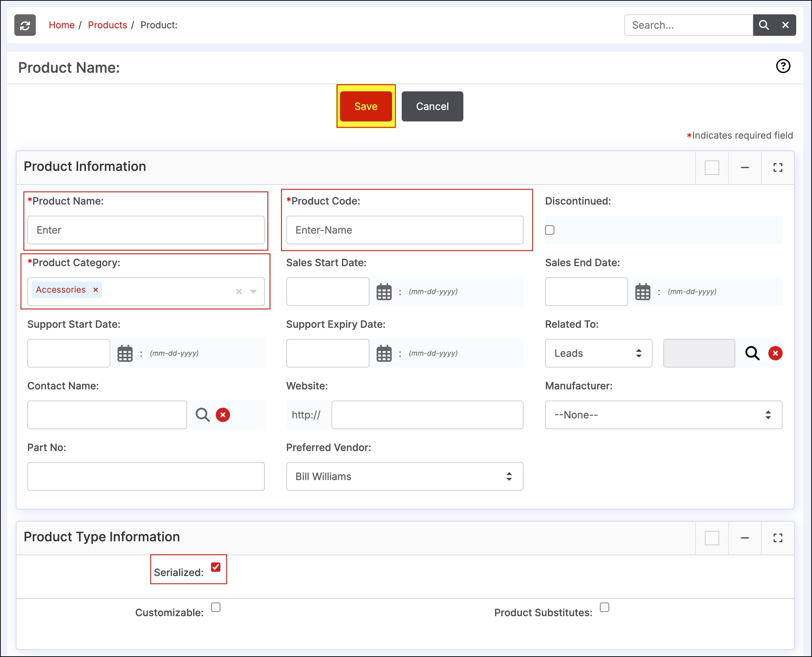The width and height of the screenshot is (812, 657).
Task: Check the Discontinued checkbox
Action: pyautogui.click(x=550, y=230)
